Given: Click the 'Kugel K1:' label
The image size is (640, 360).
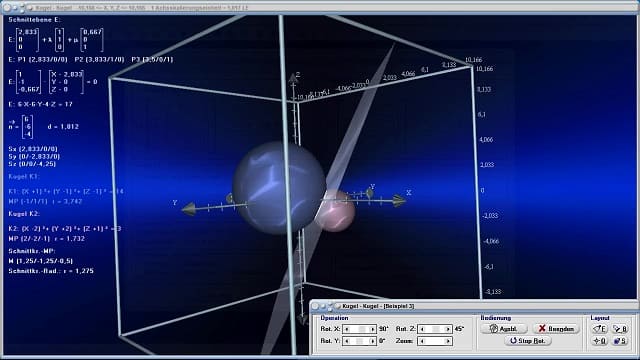Looking at the screenshot, I should click(x=24, y=176).
